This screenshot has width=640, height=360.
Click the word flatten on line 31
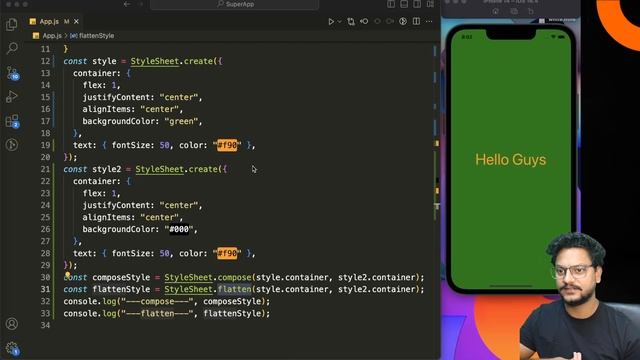coord(234,289)
